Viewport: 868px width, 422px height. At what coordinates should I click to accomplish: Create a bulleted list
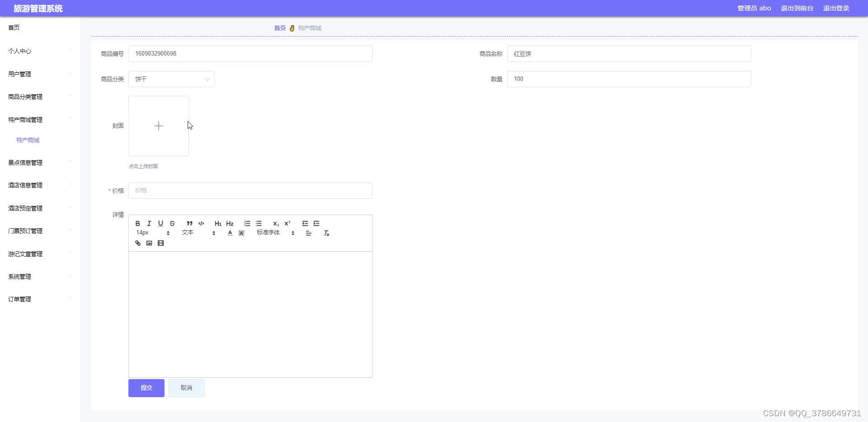click(x=259, y=224)
